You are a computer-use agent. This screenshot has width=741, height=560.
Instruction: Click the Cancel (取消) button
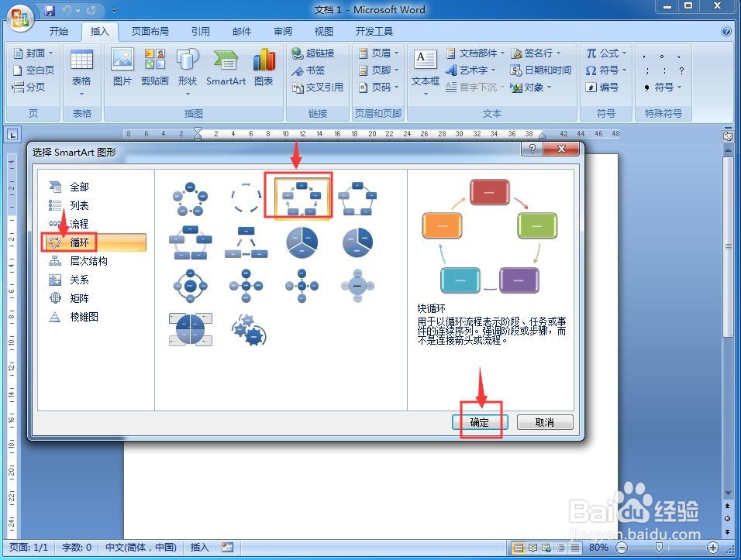click(x=545, y=422)
